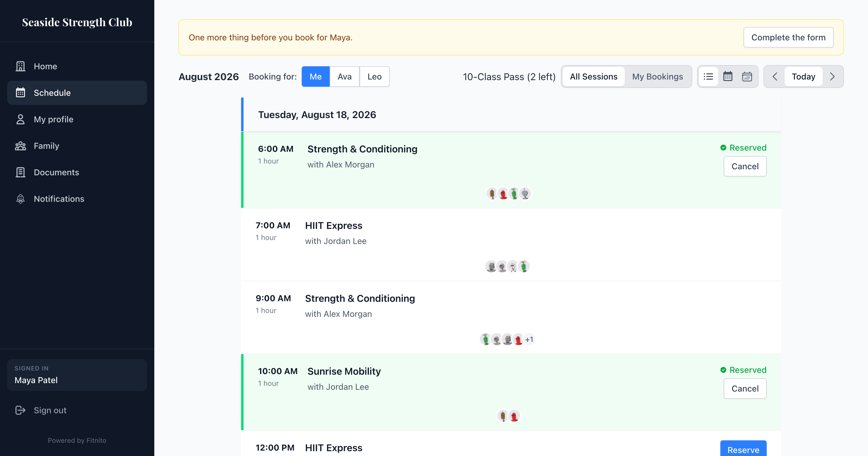Switch to week calendar view icon

click(747, 77)
